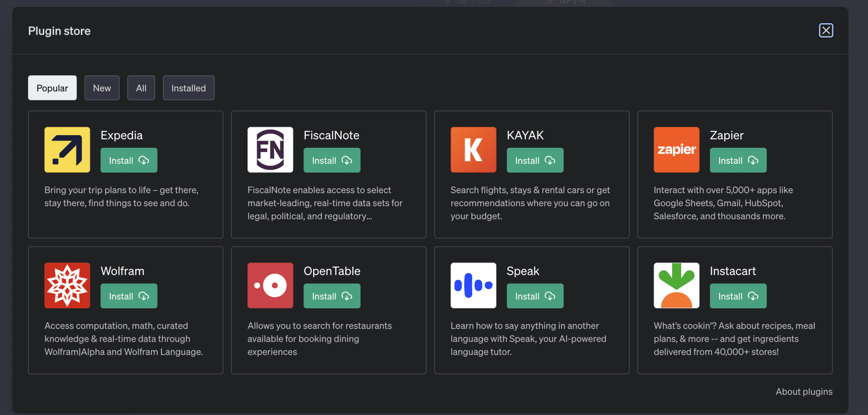The height and width of the screenshot is (415, 868).
Task: Click the KAYAK plugin title
Action: coord(525,135)
